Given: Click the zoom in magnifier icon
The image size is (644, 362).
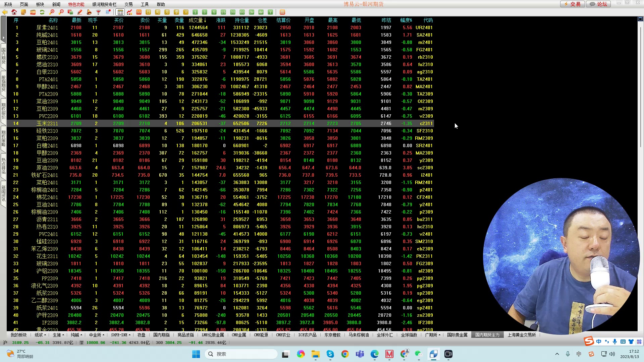Looking at the screenshot, I should click(x=52, y=12).
